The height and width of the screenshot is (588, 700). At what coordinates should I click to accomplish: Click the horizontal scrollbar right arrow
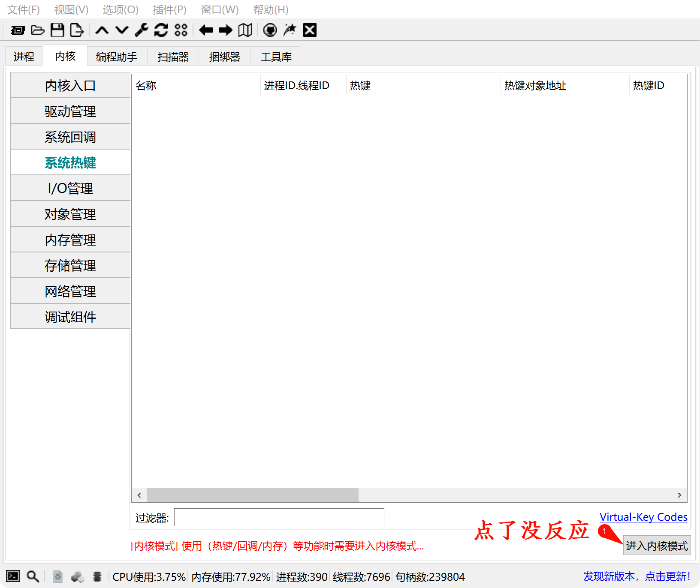pos(679,495)
